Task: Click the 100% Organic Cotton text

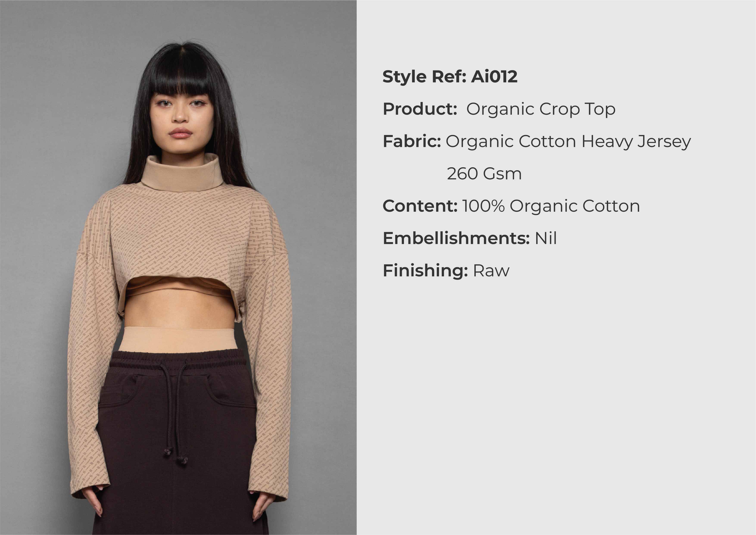Action: pyautogui.click(x=551, y=206)
